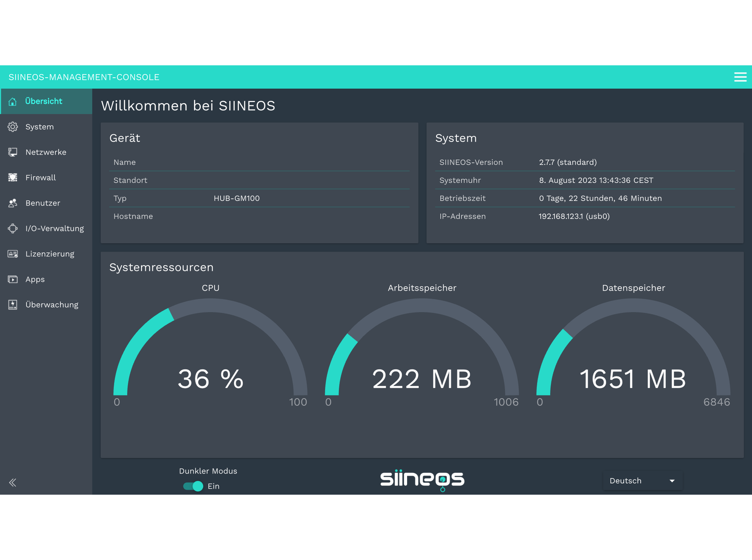Click the SIINEOS-MANAGEMENT-CONSOLE header title
This screenshot has height=560, width=752.
(x=84, y=77)
